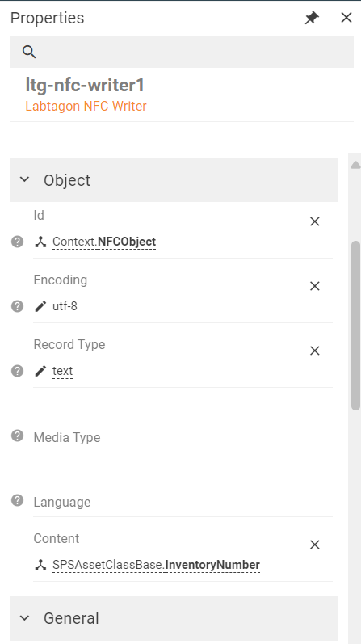Clear the Encoding property value

pos(315,286)
